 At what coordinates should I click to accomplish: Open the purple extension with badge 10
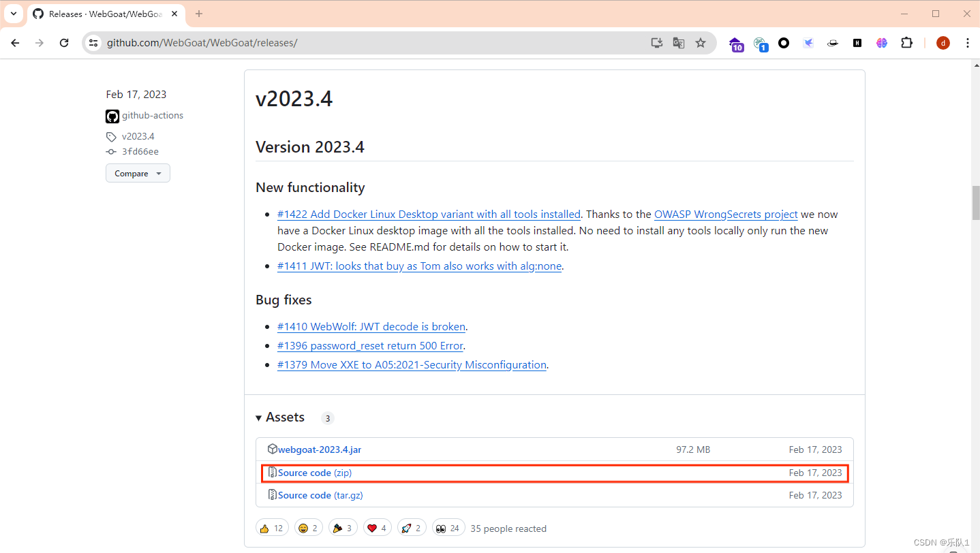(x=736, y=44)
